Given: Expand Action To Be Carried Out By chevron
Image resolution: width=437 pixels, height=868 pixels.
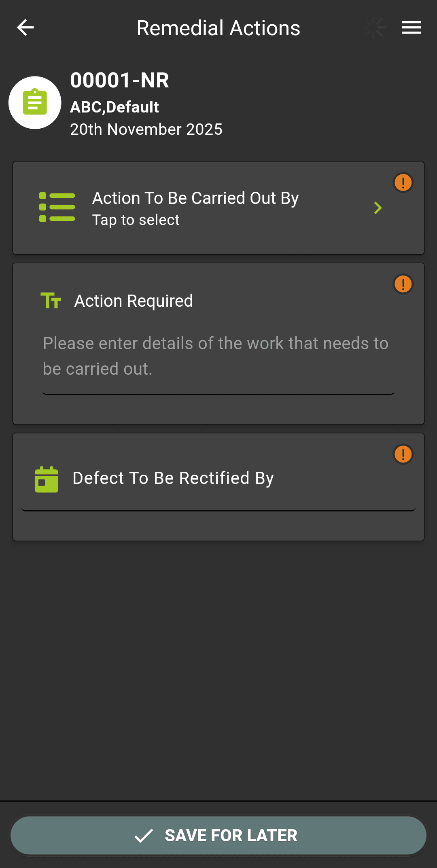Looking at the screenshot, I should coord(378,208).
